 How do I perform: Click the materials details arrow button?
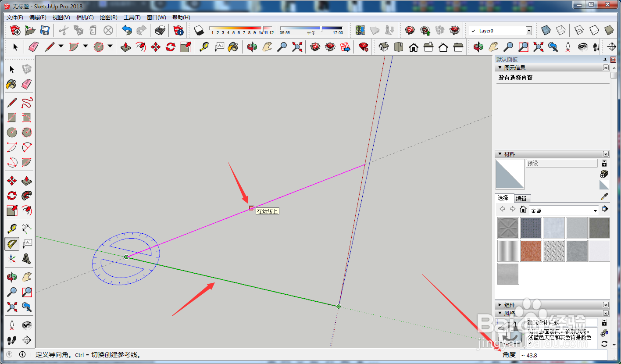click(x=605, y=209)
